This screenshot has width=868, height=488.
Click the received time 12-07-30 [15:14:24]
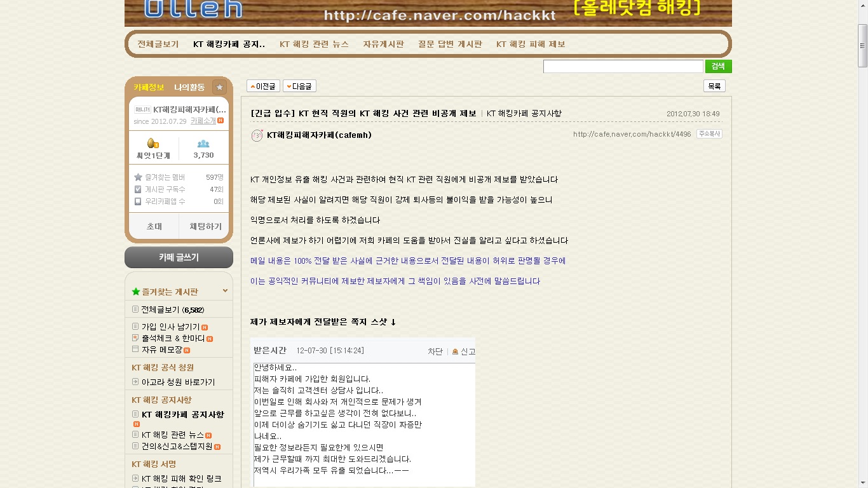(x=330, y=351)
